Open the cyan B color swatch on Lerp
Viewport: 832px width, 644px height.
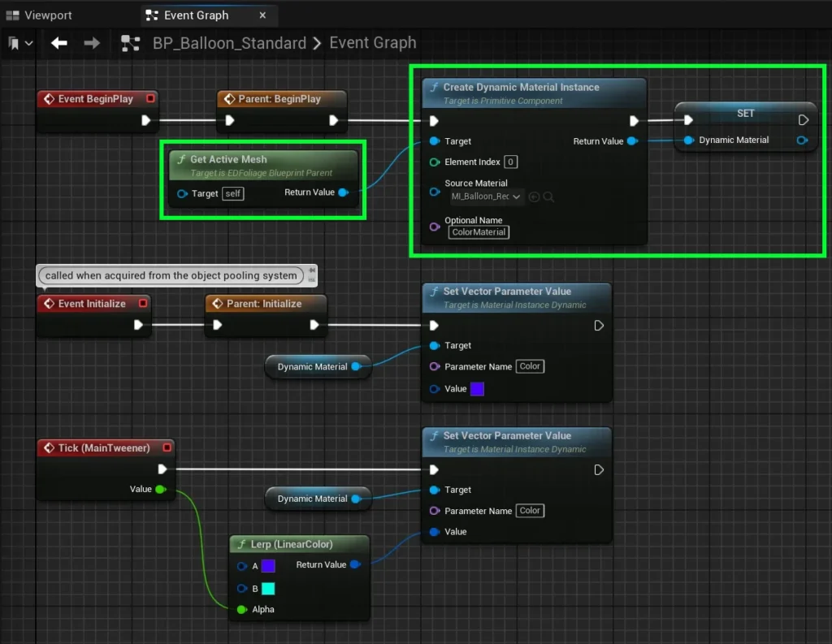(268, 588)
